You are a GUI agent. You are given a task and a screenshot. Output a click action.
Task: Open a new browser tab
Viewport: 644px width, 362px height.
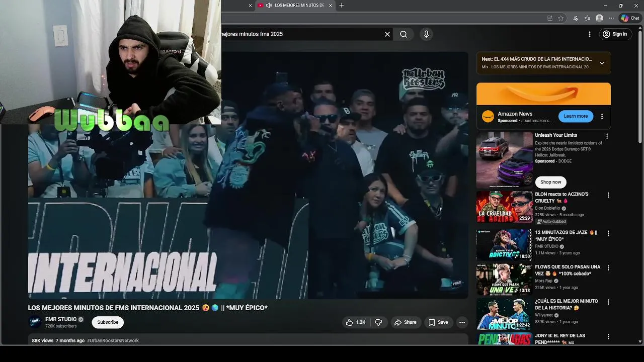342,5
